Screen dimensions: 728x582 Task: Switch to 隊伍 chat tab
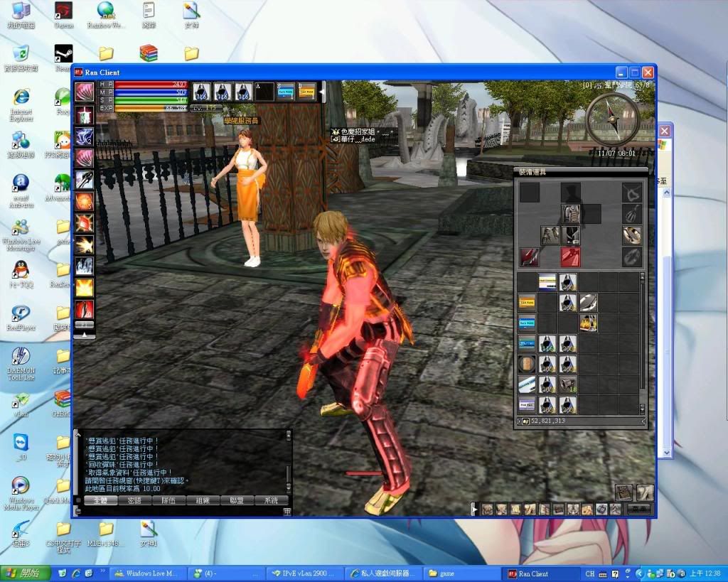(x=168, y=500)
